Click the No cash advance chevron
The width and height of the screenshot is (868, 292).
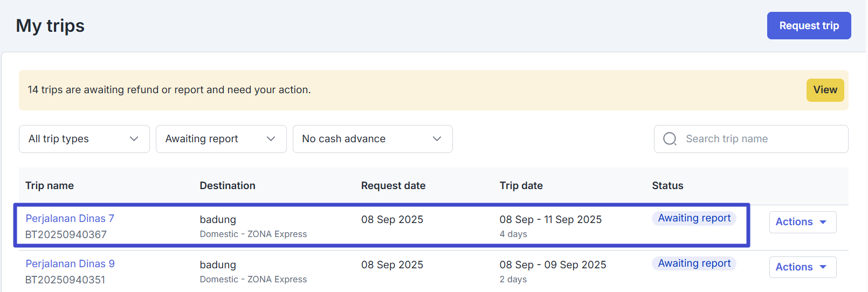click(437, 139)
